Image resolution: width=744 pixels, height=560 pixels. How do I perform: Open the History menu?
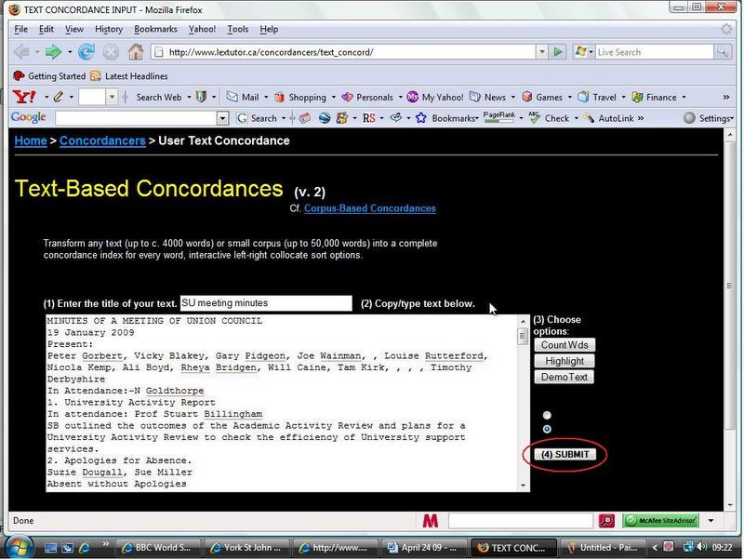(x=108, y=30)
